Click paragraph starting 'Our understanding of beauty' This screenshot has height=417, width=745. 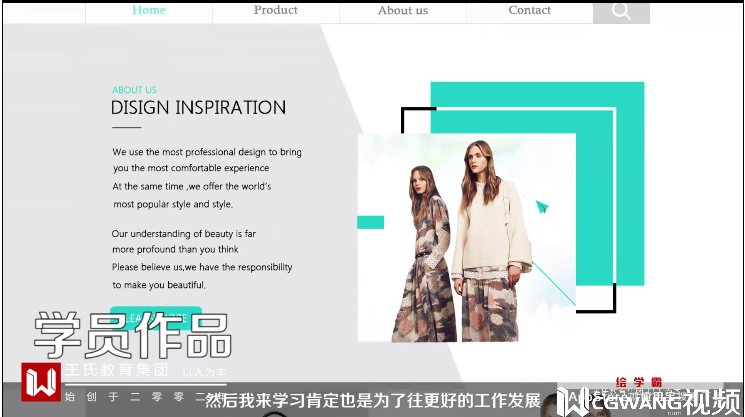point(202,259)
